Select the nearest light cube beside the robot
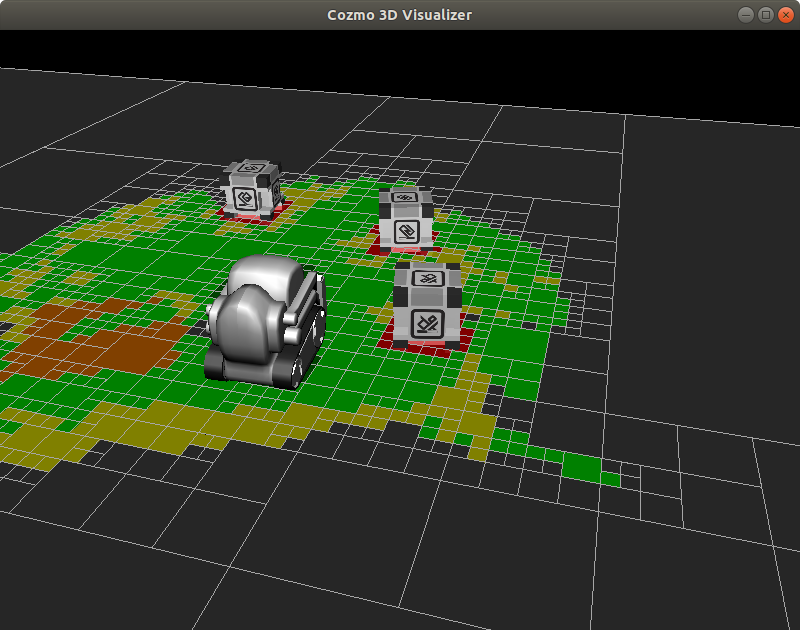 point(428,305)
